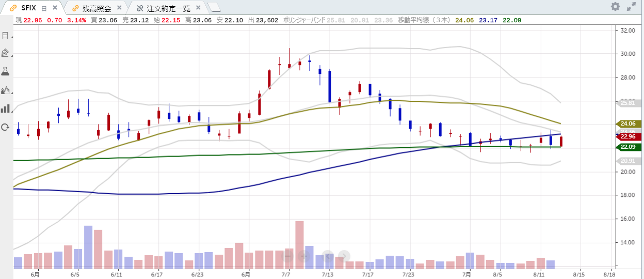Switch to the 残高照会 tab
644x279 pixels.
[x=96, y=8]
